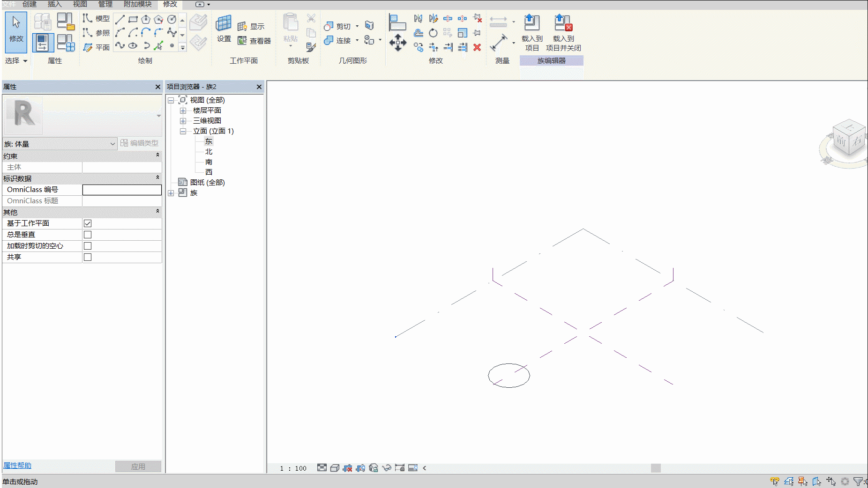Click Load into Project and Close icon
The height and width of the screenshot is (488, 868).
(x=563, y=22)
